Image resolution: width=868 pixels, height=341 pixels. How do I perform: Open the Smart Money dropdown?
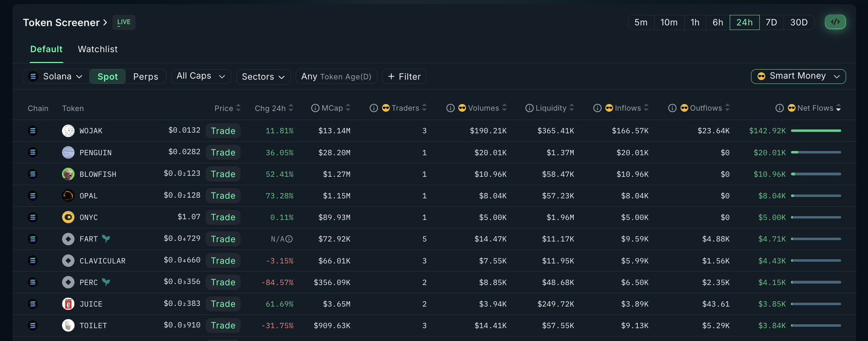798,76
